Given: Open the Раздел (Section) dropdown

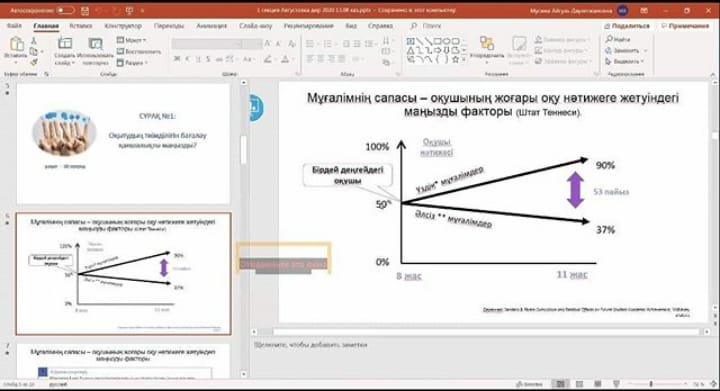Looking at the screenshot, I should click(x=132, y=62).
